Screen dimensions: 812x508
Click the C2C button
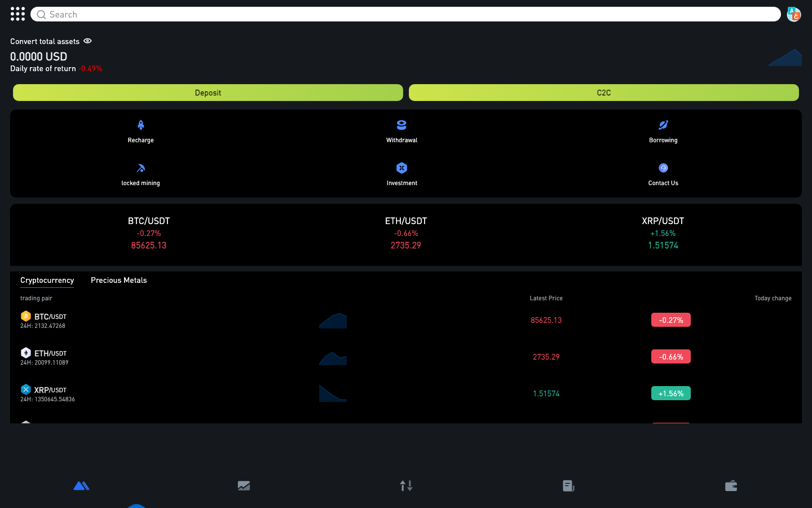(x=604, y=93)
